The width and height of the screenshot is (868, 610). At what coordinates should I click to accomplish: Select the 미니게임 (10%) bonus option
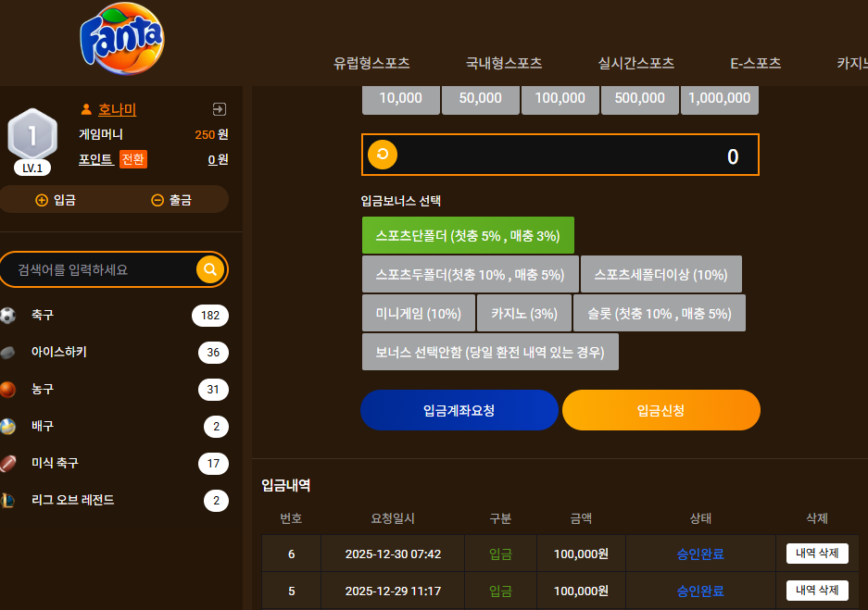click(419, 314)
